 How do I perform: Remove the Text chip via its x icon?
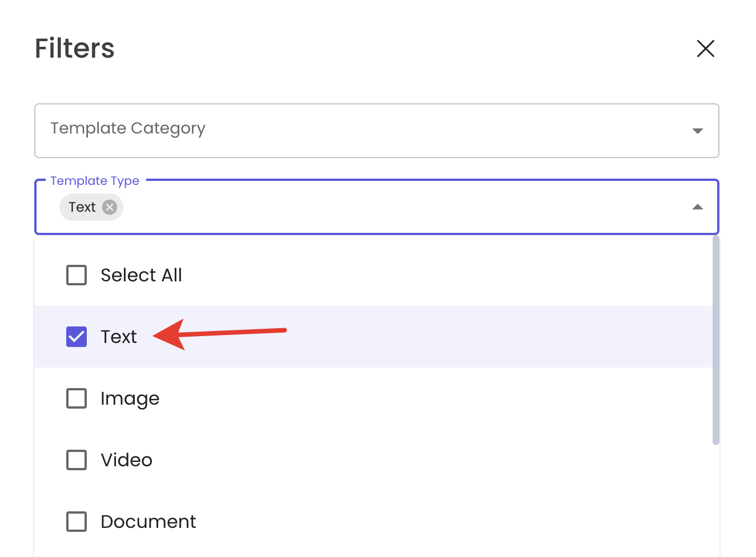pyautogui.click(x=110, y=207)
